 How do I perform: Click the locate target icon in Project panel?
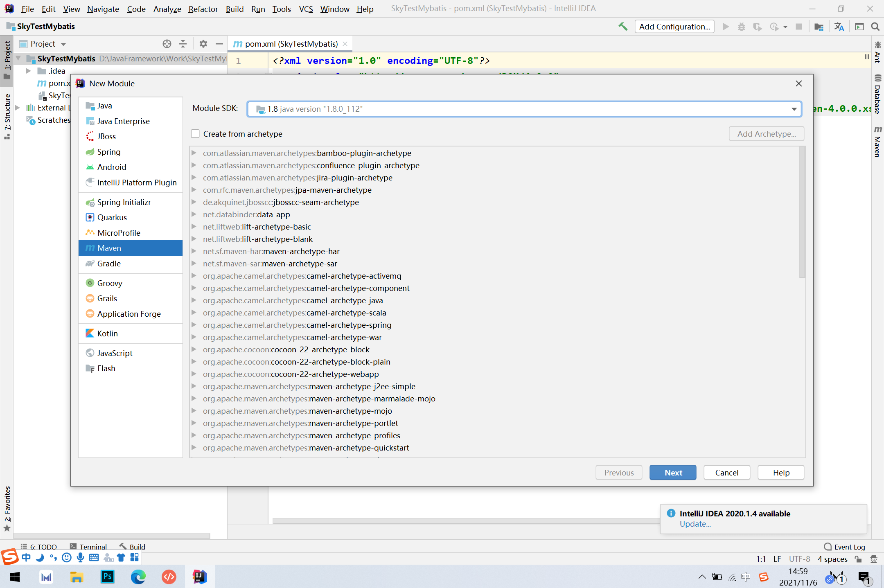coord(167,44)
